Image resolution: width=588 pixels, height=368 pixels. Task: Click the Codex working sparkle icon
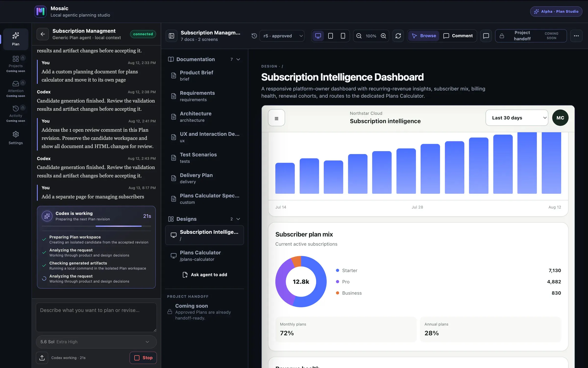click(x=47, y=216)
